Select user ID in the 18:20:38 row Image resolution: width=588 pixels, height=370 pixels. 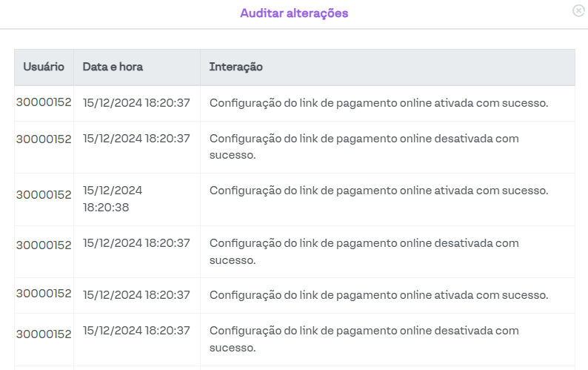tap(44, 194)
